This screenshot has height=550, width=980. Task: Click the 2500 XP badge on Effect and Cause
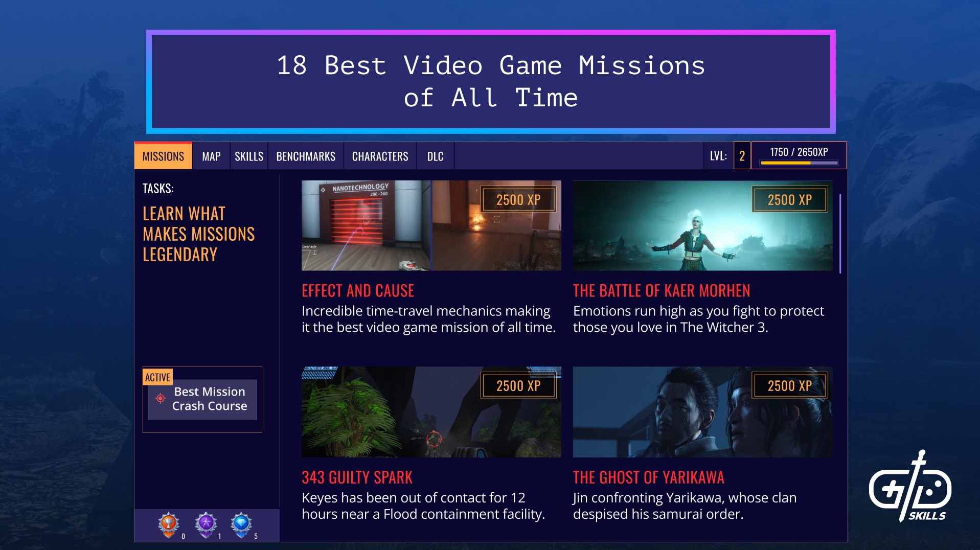518,200
